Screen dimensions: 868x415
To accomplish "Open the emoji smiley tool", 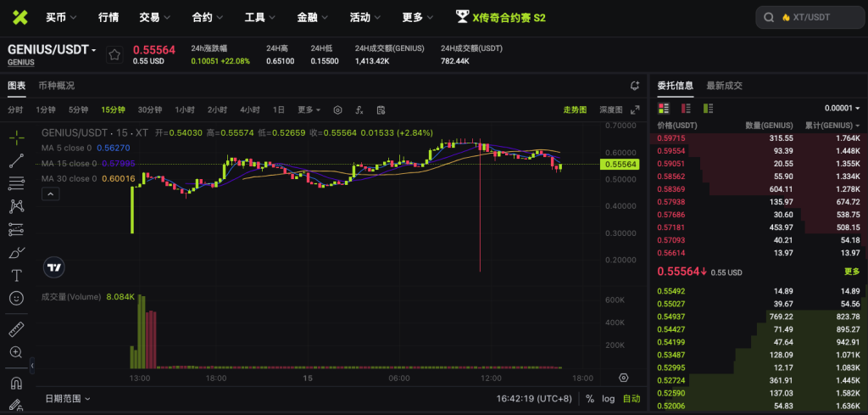I will pos(17,298).
